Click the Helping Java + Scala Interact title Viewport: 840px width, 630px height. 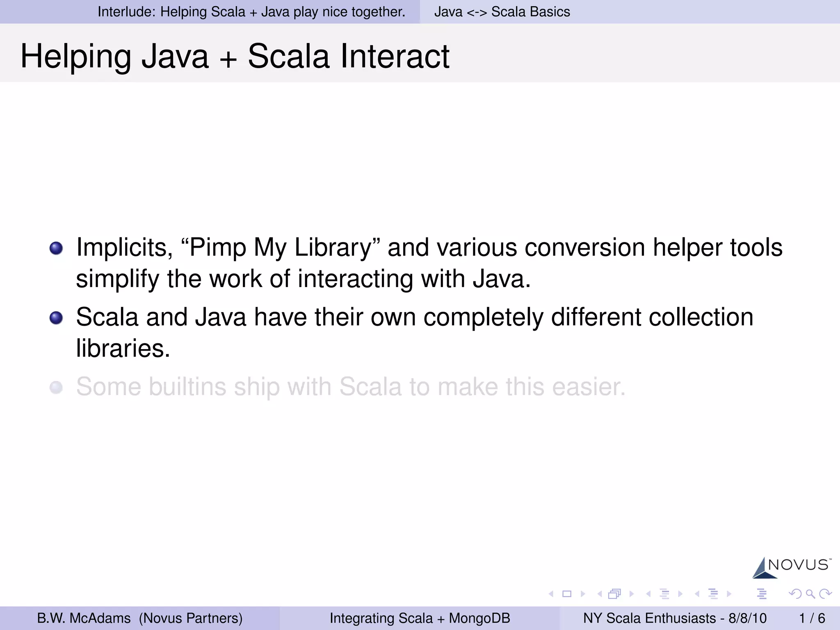(x=235, y=56)
